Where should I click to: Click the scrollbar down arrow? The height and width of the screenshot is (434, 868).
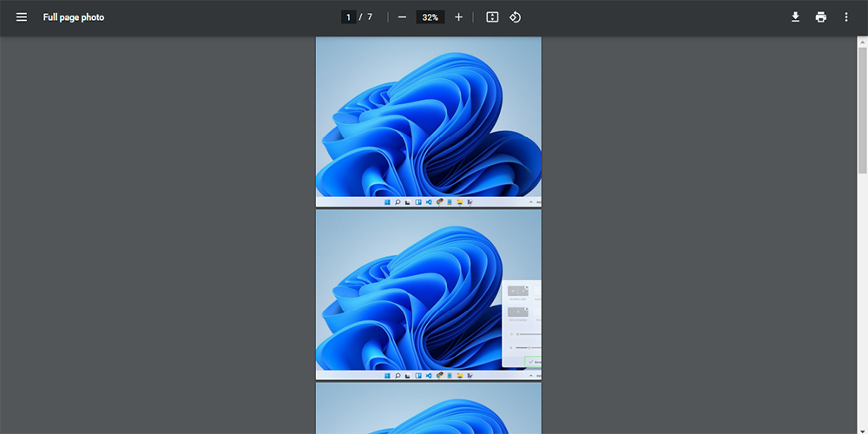(x=863, y=430)
